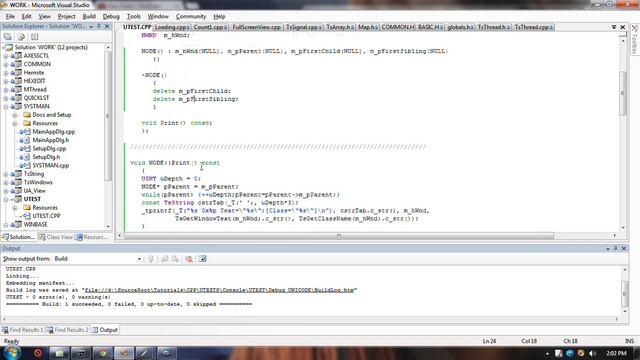
Task: Select Solution 'WORK' (12 projects) root node
Action: [51, 47]
